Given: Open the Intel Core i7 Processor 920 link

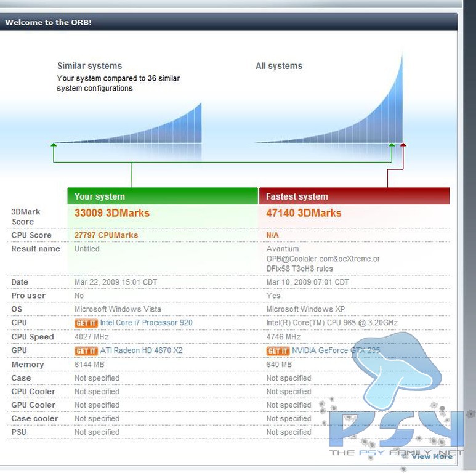Looking at the screenshot, I should 147,323.
